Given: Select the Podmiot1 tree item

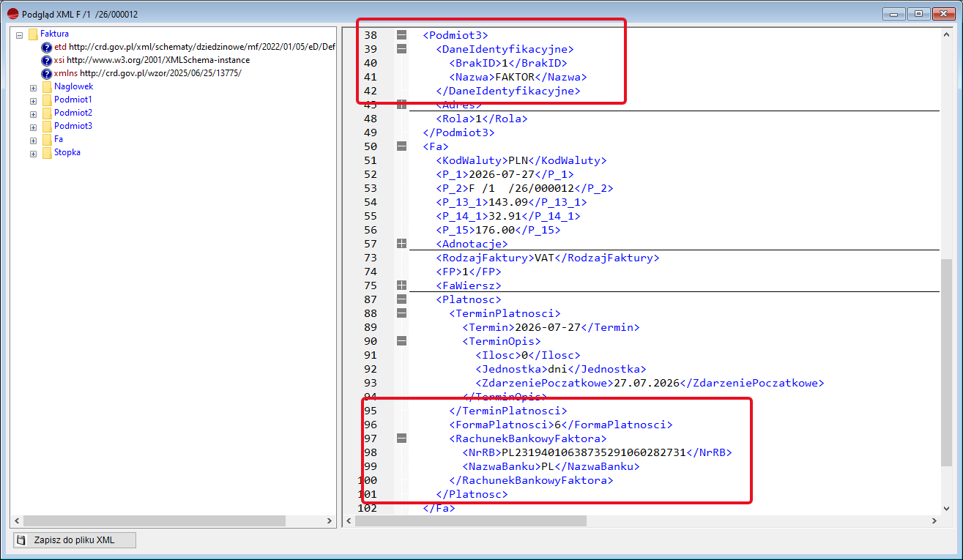Looking at the screenshot, I should [x=73, y=100].
